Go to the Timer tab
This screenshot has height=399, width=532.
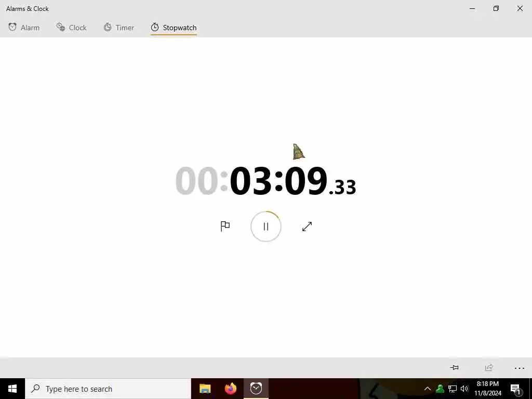119,28
